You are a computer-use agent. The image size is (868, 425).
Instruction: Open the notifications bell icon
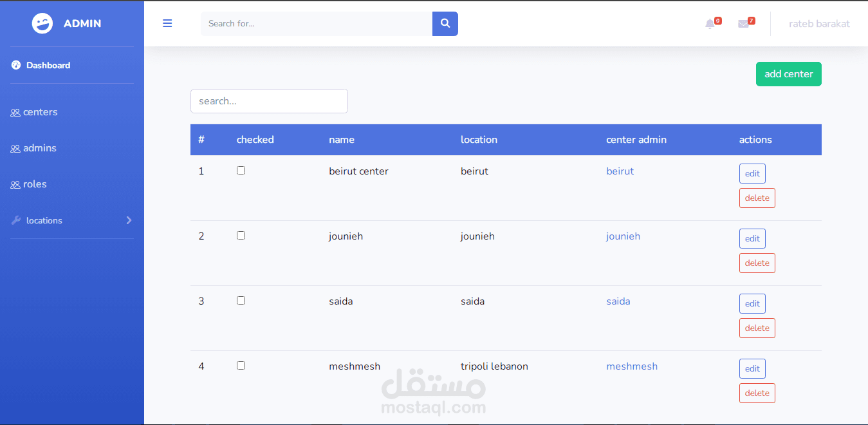pos(710,24)
